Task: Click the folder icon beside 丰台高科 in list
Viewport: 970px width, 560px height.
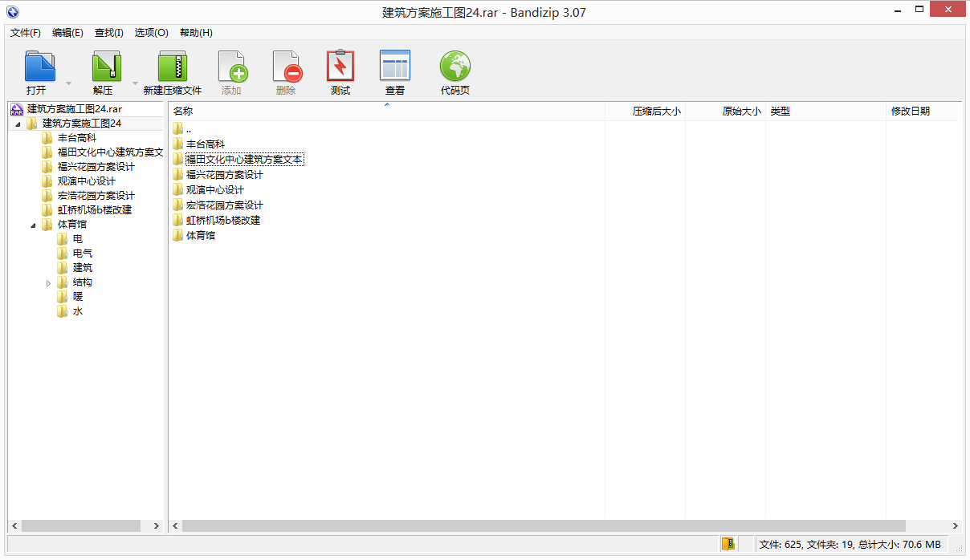Action: click(x=177, y=144)
